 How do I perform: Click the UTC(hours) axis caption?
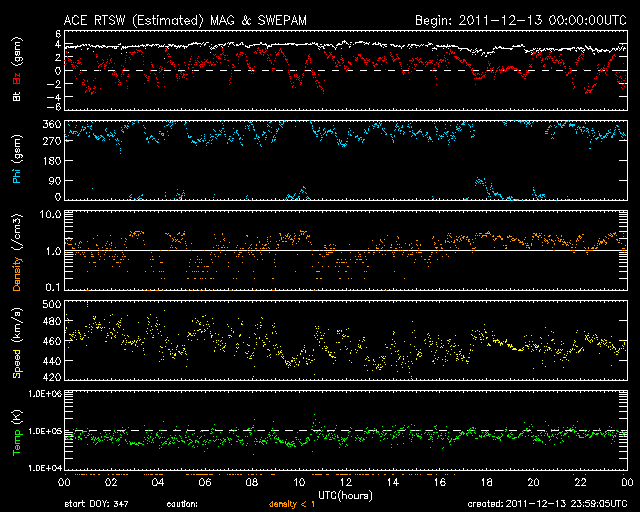(345, 494)
